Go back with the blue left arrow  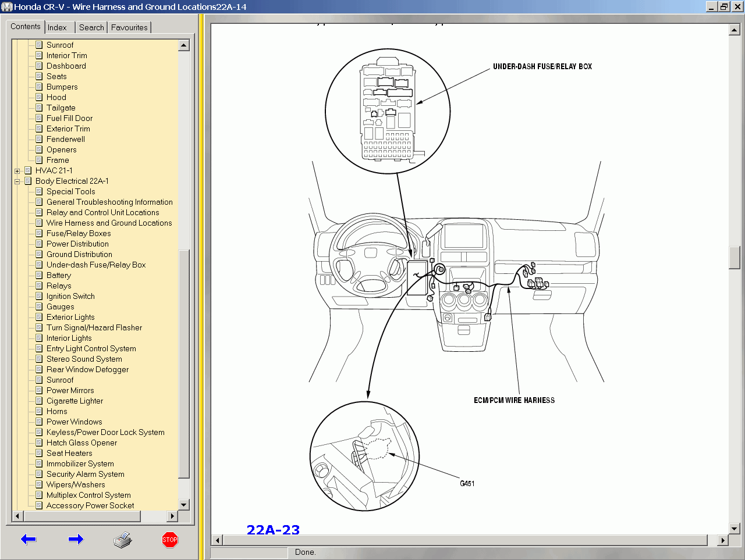(29, 539)
